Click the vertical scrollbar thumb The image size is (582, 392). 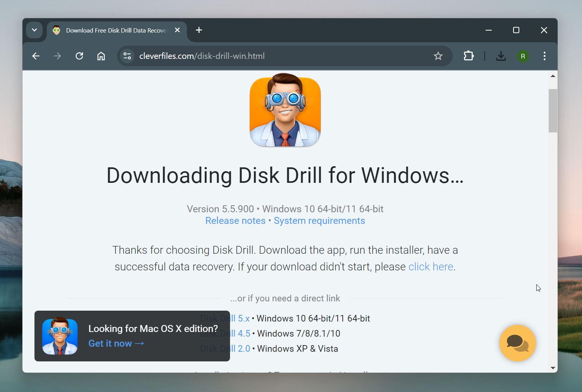tap(553, 111)
